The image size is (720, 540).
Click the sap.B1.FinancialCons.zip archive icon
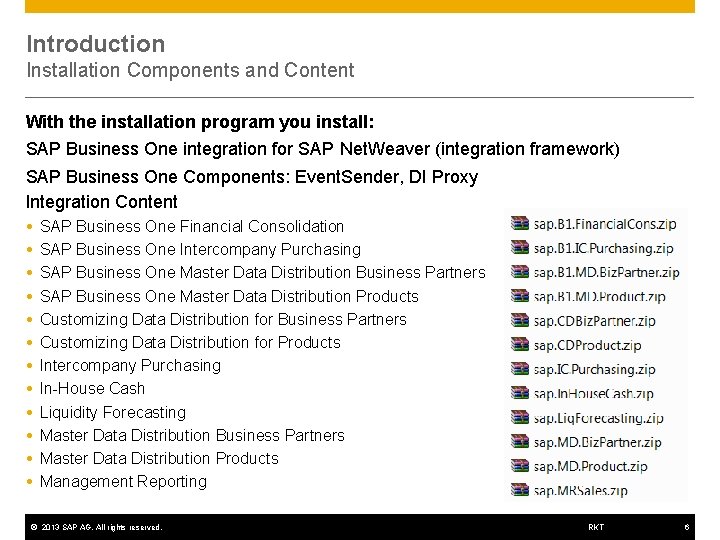point(520,223)
